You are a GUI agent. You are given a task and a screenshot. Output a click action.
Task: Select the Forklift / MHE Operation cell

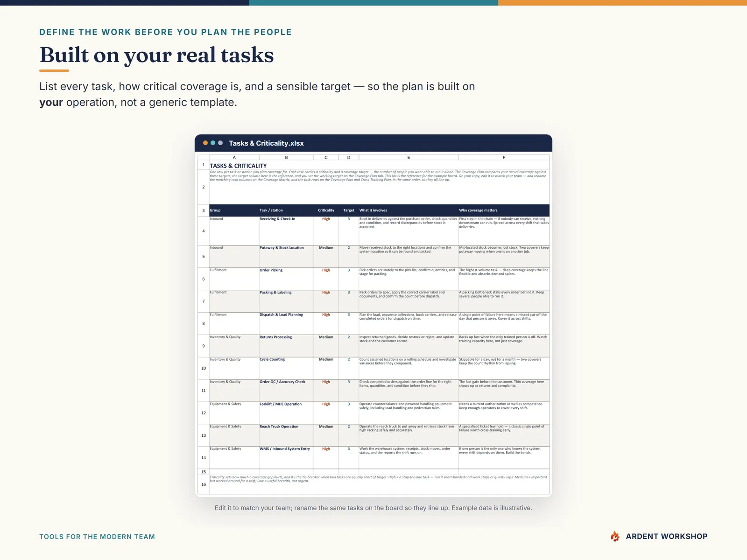286,413
